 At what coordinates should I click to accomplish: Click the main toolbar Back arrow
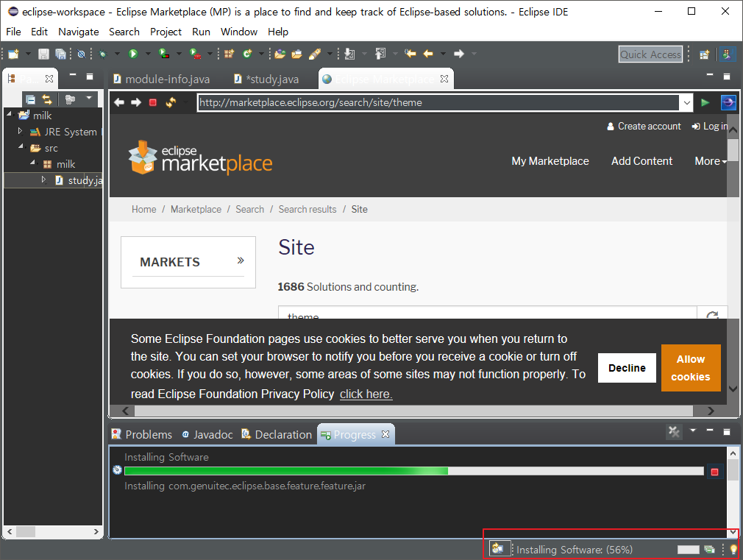tap(428, 54)
